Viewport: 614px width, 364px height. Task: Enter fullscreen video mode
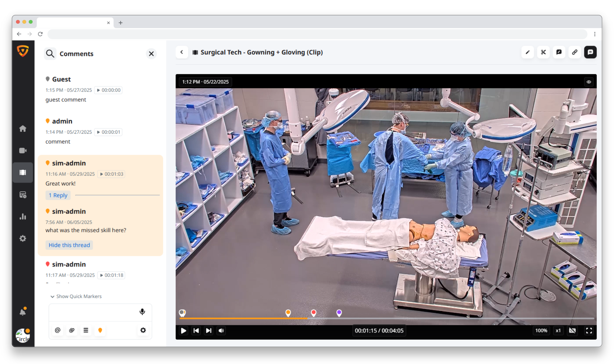[x=589, y=331]
